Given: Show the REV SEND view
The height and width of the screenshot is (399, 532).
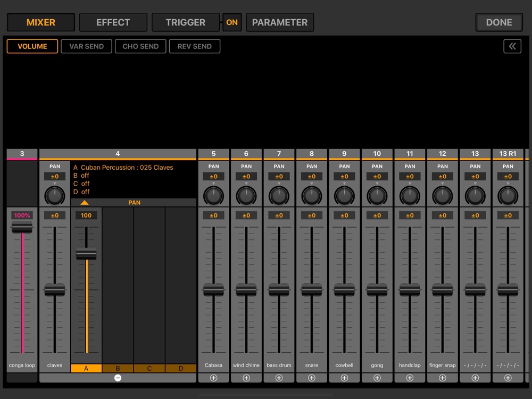Looking at the screenshot, I should tap(195, 46).
